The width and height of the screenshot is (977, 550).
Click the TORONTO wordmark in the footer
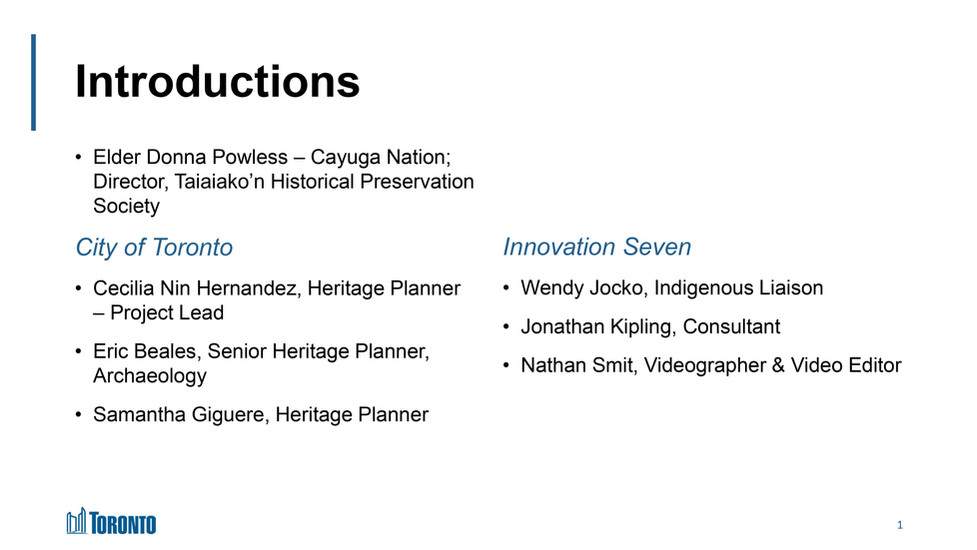click(124, 523)
